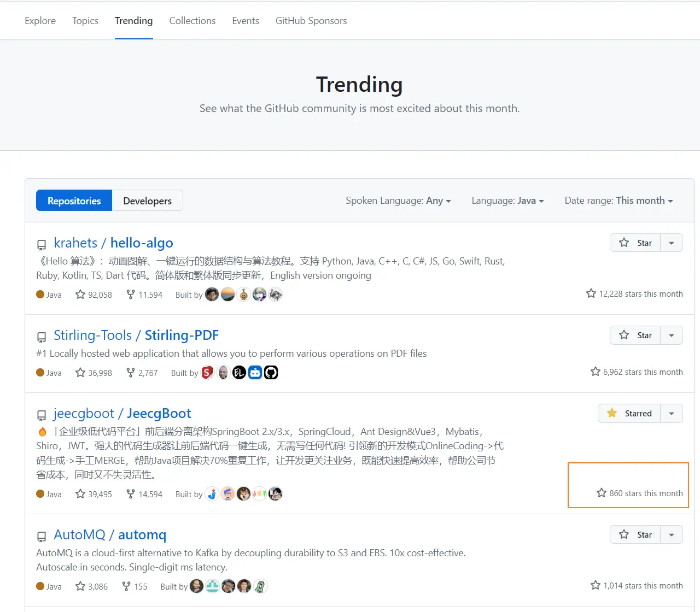Image resolution: width=700 pixels, height=612 pixels.
Task: Open the AutoMQ / automq repository link
Action: [110, 534]
